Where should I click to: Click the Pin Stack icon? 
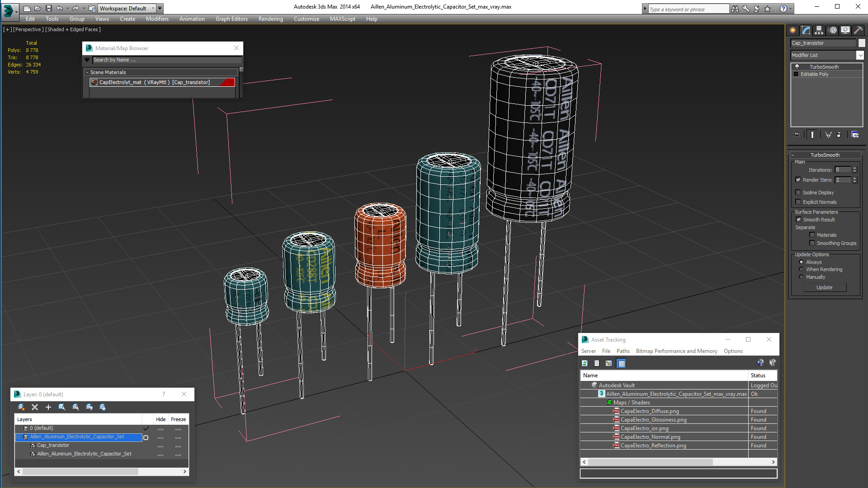797,135
